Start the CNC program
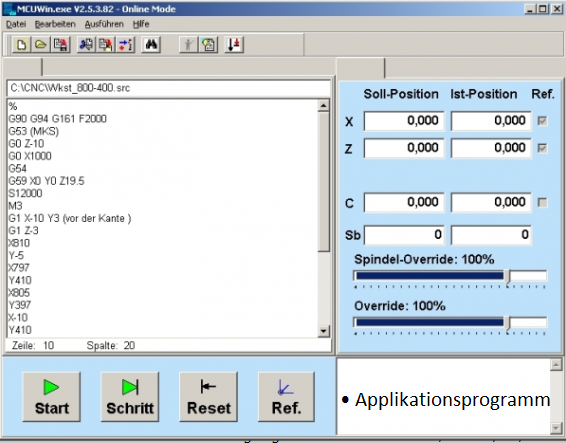Viewport: 566px width, 443px height. tap(51, 397)
